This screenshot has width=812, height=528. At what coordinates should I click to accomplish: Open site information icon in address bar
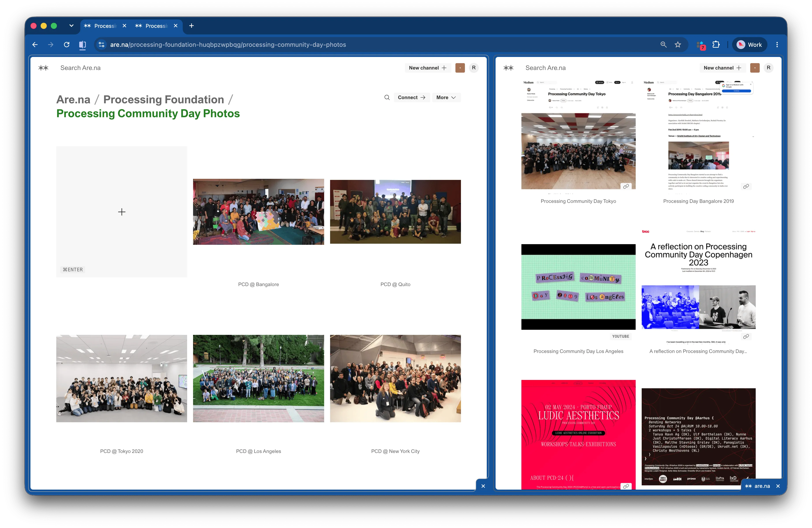[x=101, y=45]
